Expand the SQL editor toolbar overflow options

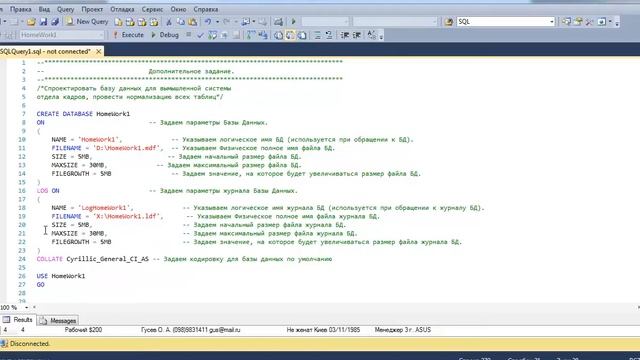381,36
